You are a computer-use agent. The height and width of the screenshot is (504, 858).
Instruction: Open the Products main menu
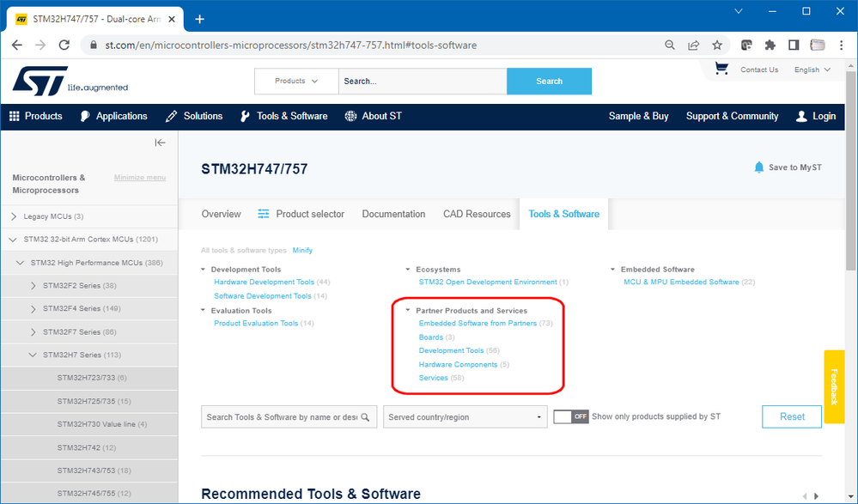pos(36,116)
